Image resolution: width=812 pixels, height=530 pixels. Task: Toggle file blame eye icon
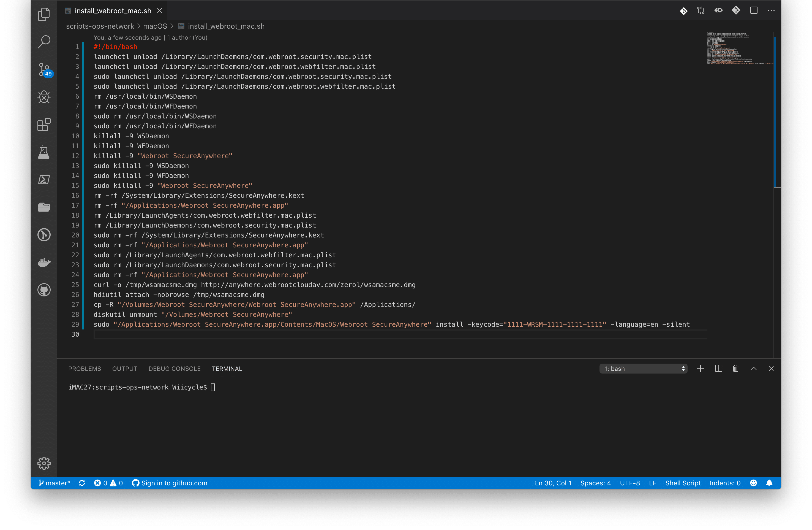[x=718, y=10]
